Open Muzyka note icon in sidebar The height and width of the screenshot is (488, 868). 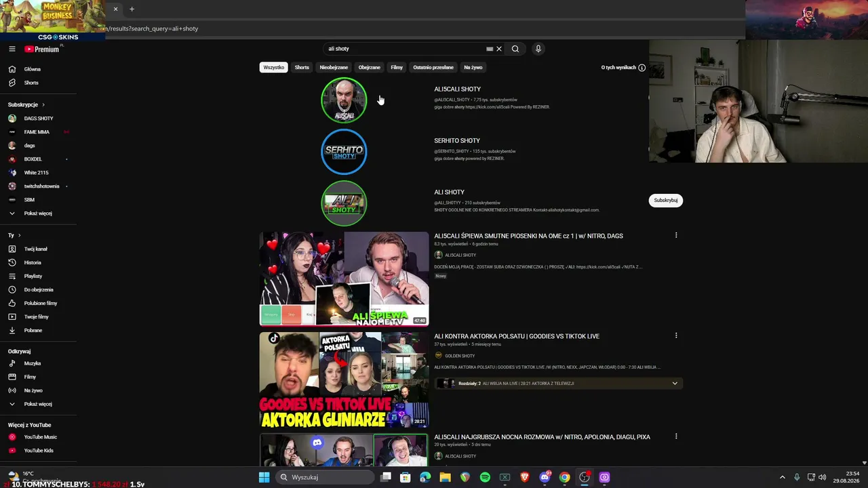click(x=12, y=363)
